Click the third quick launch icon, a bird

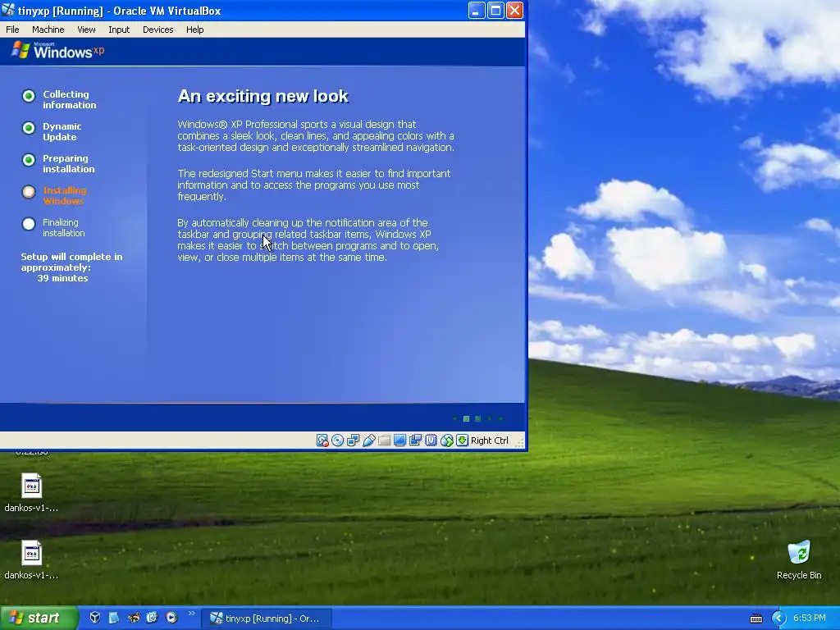pyautogui.click(x=134, y=618)
